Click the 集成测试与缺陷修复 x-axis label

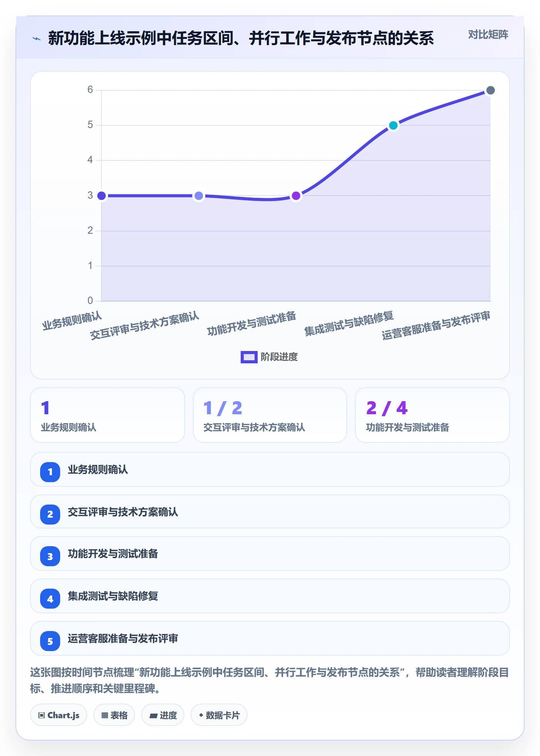[x=349, y=323]
